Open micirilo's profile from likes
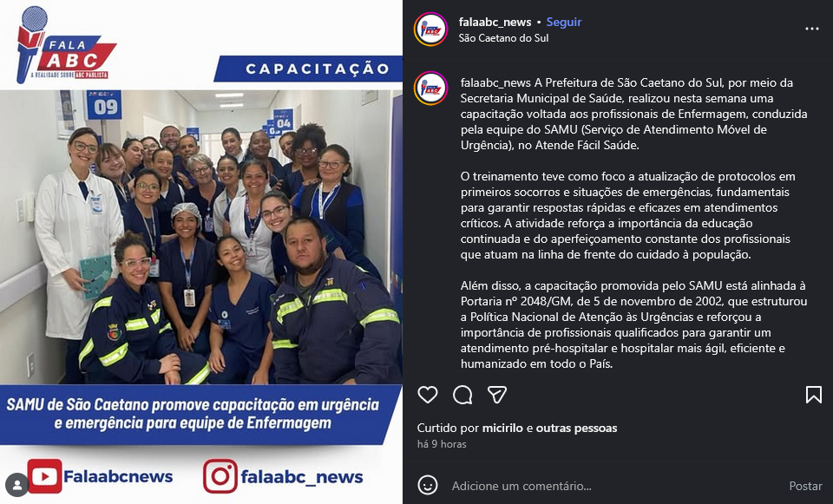Viewport: 833px width, 504px height. (502, 428)
